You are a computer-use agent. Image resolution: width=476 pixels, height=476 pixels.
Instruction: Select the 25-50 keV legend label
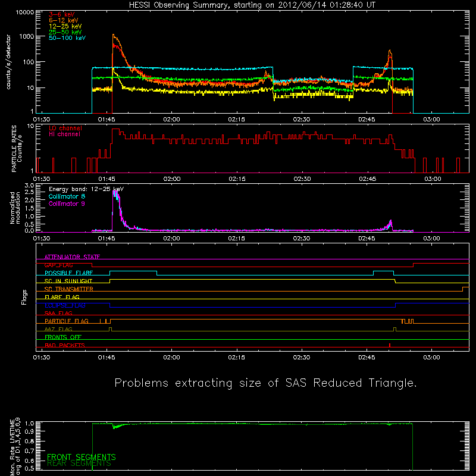(65, 32)
